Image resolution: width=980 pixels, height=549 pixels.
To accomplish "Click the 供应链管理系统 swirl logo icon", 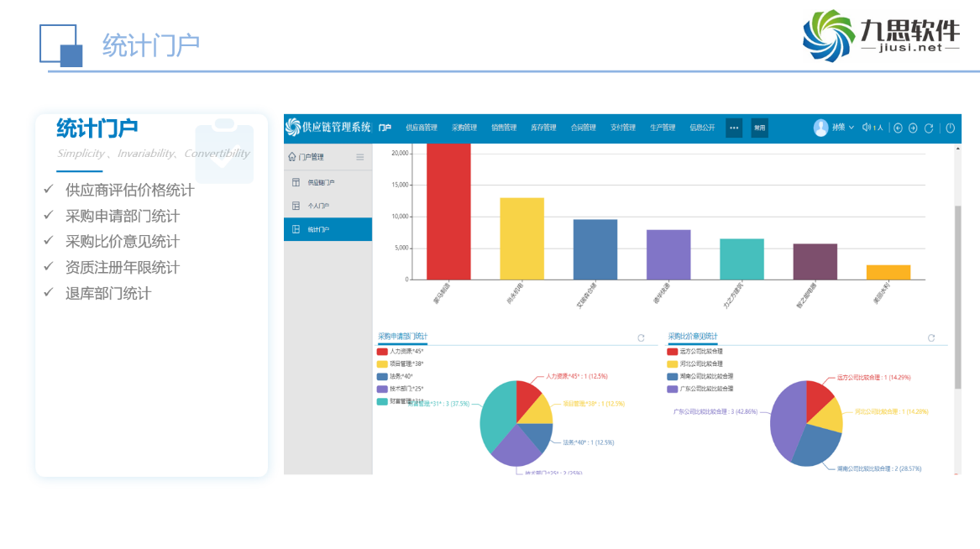I will pos(292,128).
